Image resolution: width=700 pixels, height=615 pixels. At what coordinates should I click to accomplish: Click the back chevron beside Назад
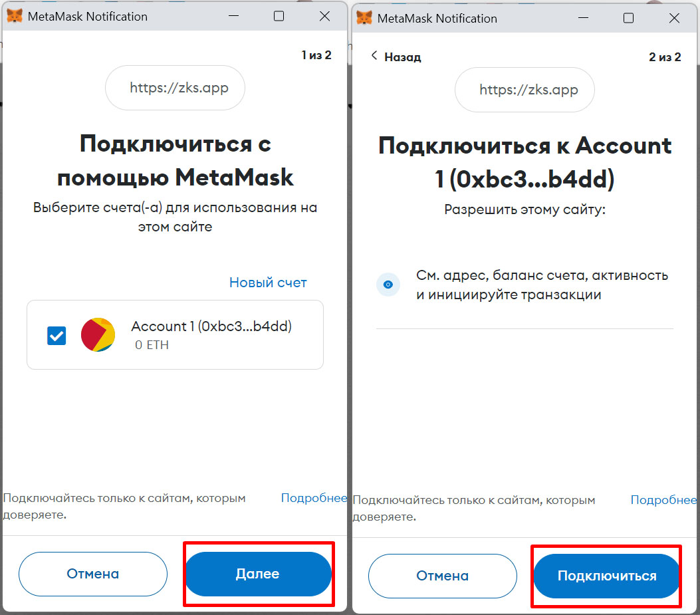(374, 57)
